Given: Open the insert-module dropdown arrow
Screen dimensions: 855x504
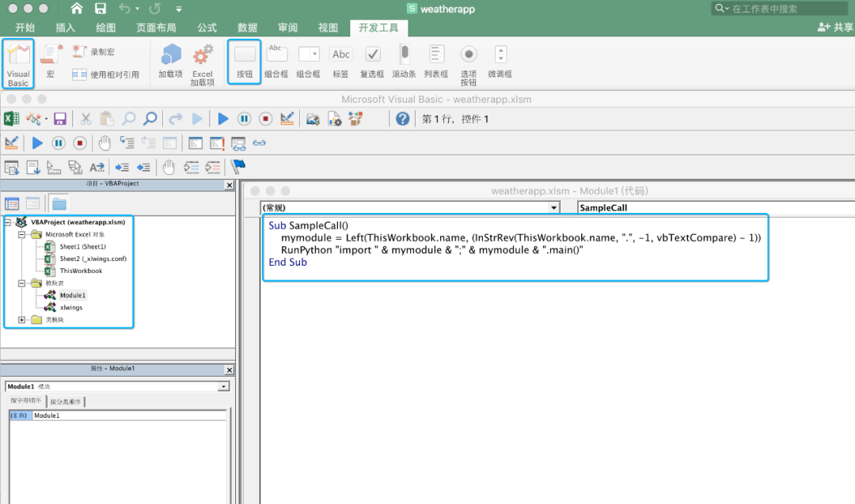Looking at the screenshot, I should (47, 119).
